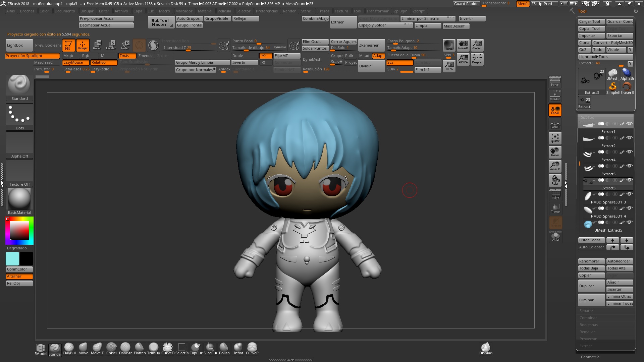
Task: Toggle the Local symmetry button
Action: pyautogui.click(x=555, y=110)
